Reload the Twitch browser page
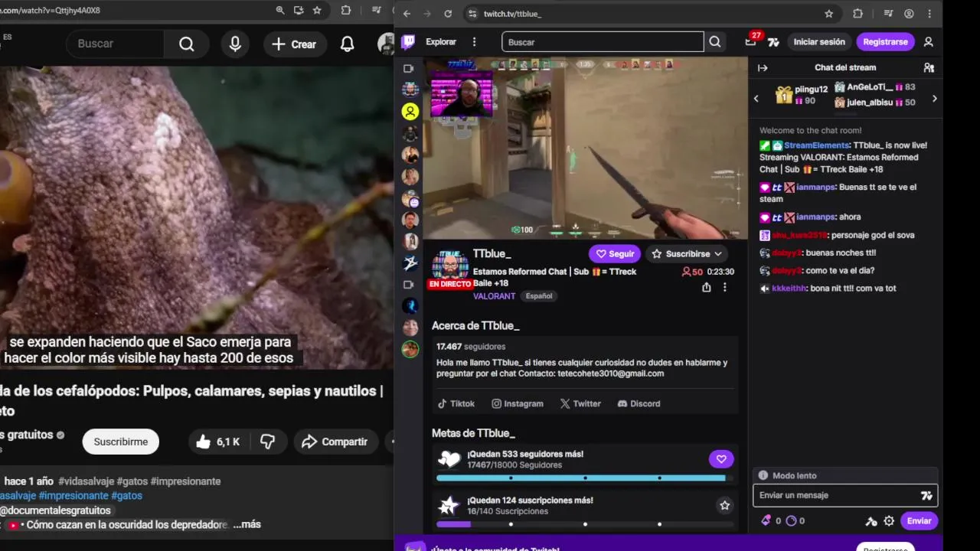The width and height of the screenshot is (980, 551). coord(448,14)
